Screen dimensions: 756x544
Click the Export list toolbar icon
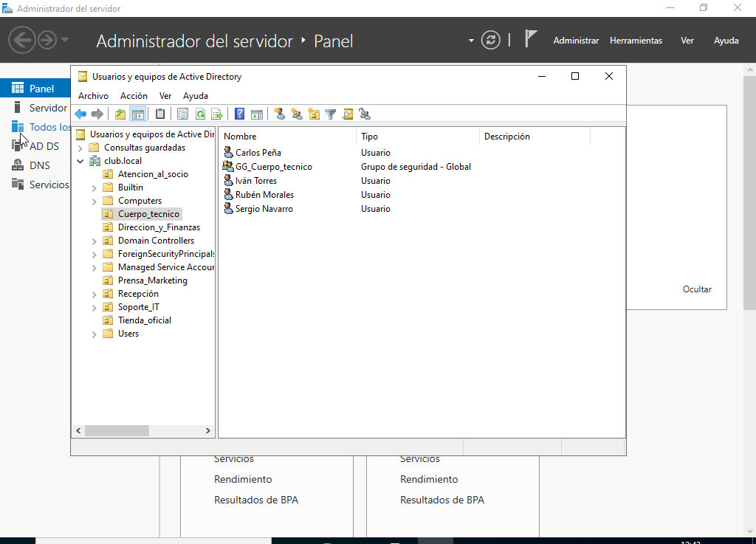(x=217, y=114)
